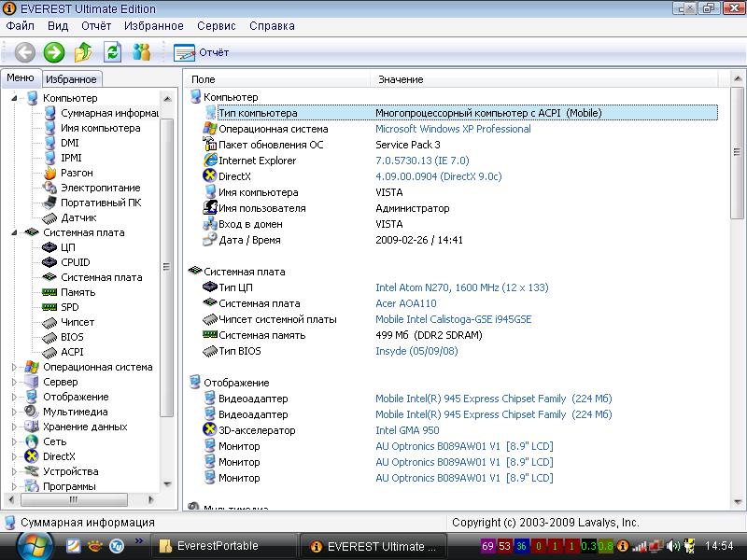This screenshot has height=560, width=747.
Task: Click the EVEREST info tray icon
Action: (622, 546)
